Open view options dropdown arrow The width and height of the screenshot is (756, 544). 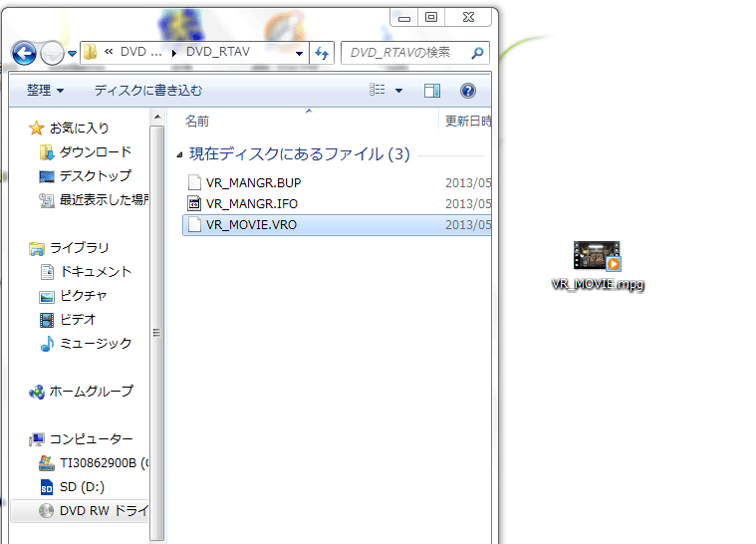(399, 91)
